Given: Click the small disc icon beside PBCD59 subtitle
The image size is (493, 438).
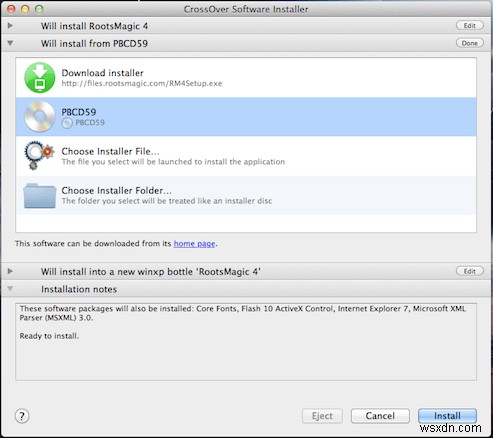Looking at the screenshot, I should tap(67, 123).
